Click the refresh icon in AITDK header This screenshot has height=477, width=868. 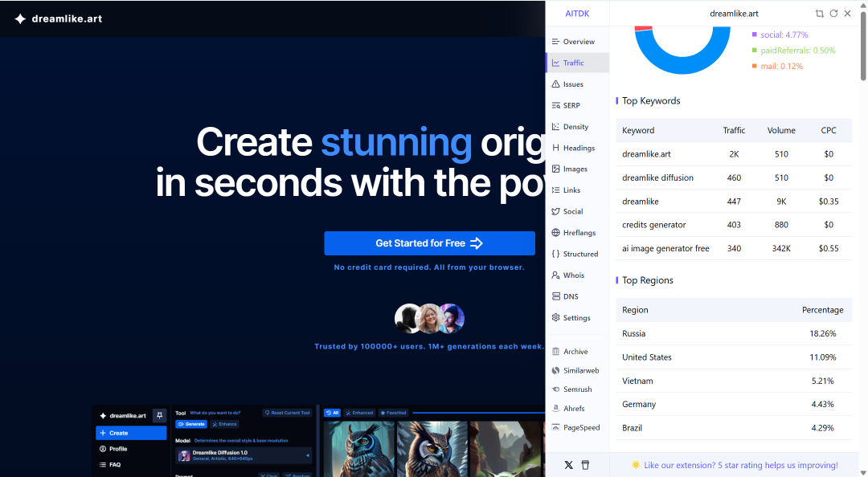[x=833, y=14]
